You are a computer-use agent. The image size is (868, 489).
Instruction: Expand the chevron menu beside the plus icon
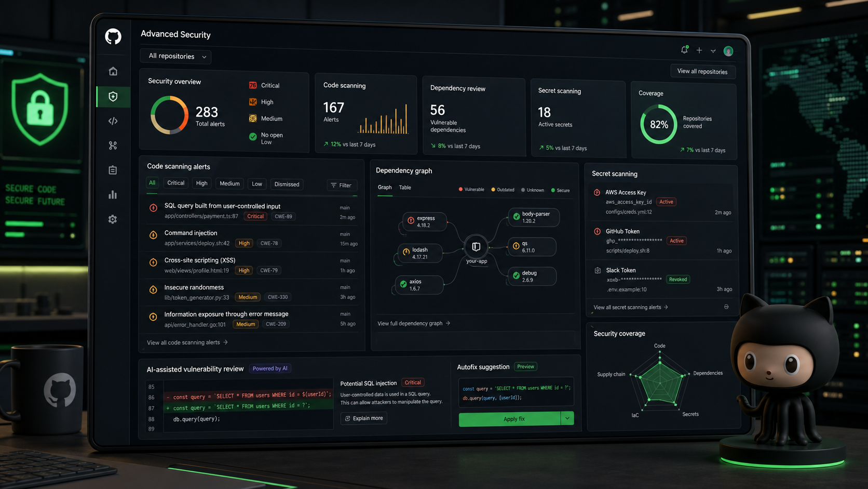[713, 51]
